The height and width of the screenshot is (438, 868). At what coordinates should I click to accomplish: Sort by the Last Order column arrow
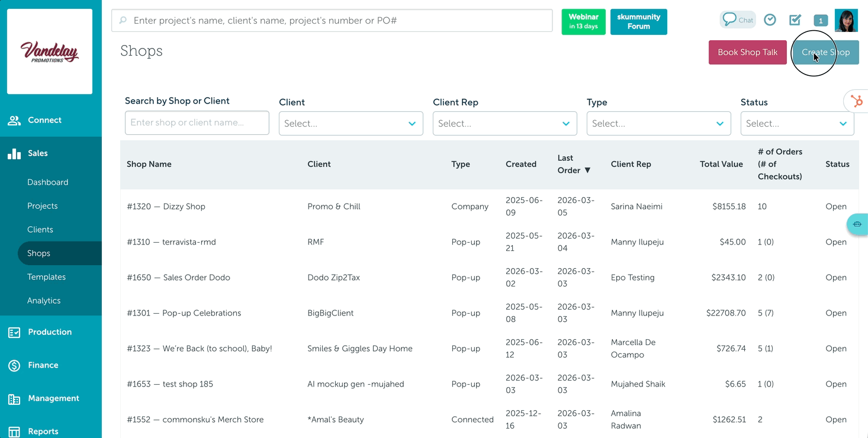587,170
